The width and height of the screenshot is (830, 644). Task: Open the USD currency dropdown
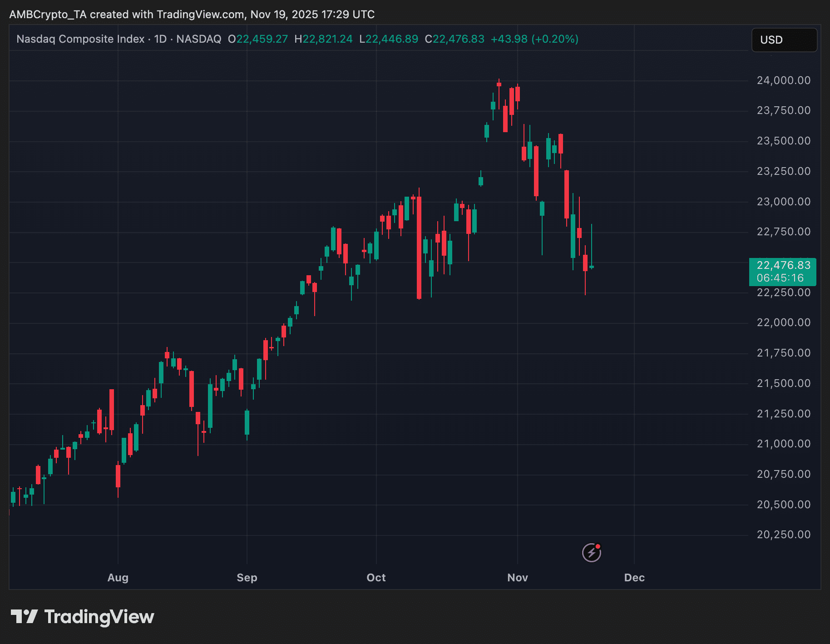pyautogui.click(x=784, y=40)
